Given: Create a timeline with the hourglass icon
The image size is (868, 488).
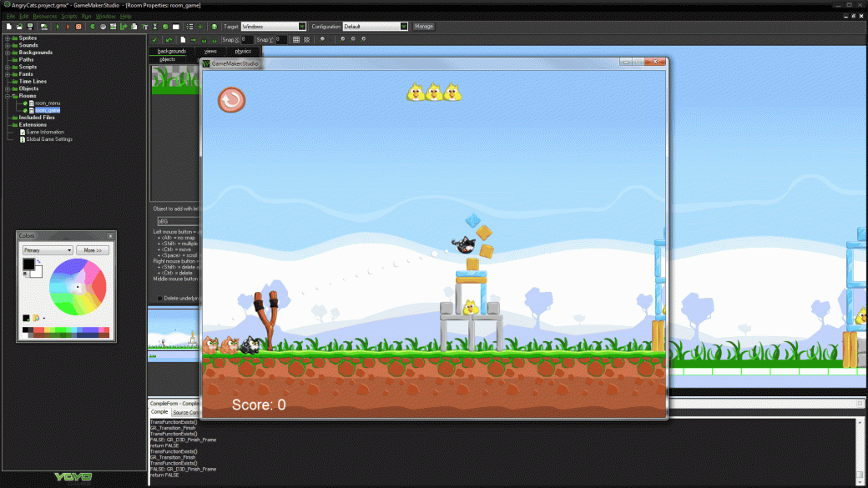Looking at the screenshot, I should coord(155,27).
